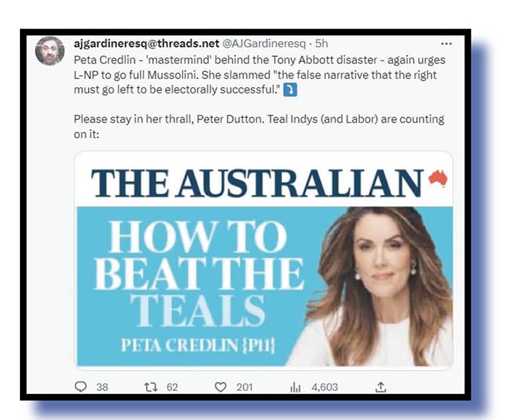Click the How To Beat The Teals headline
The width and height of the screenshot is (507, 420).
pos(199,274)
